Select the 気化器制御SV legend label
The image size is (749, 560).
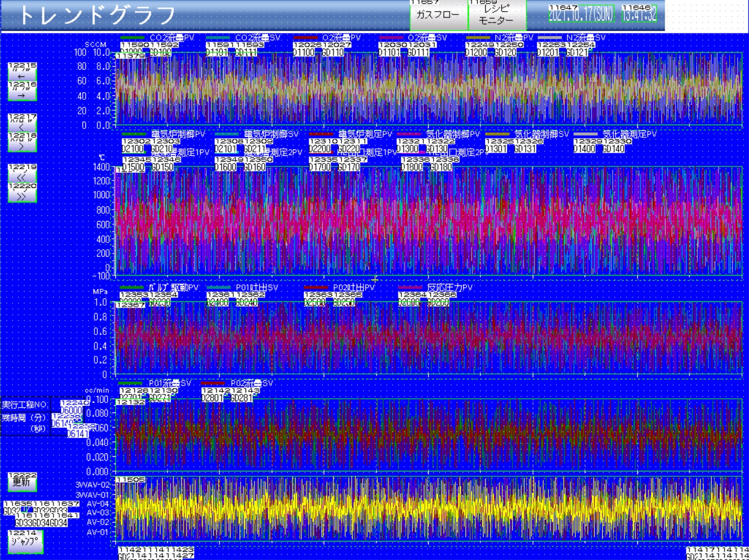pos(542,134)
